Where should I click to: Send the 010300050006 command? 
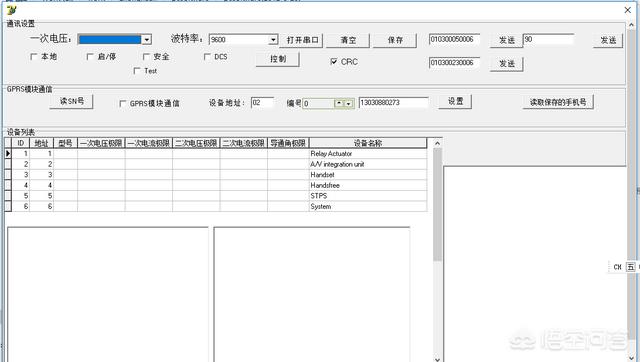click(x=507, y=40)
